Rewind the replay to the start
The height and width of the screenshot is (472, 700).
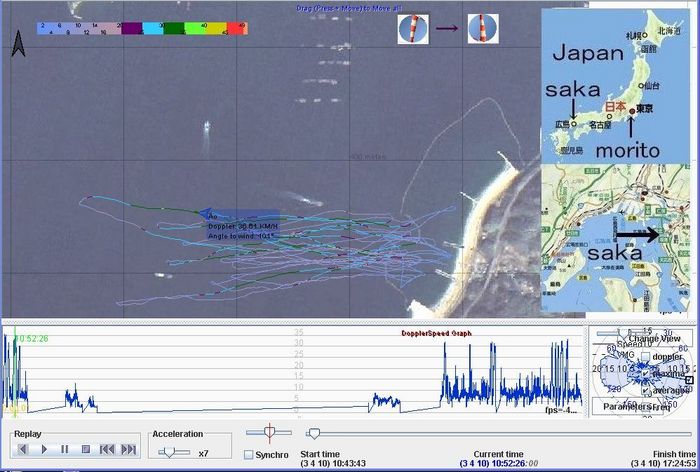(x=107, y=450)
